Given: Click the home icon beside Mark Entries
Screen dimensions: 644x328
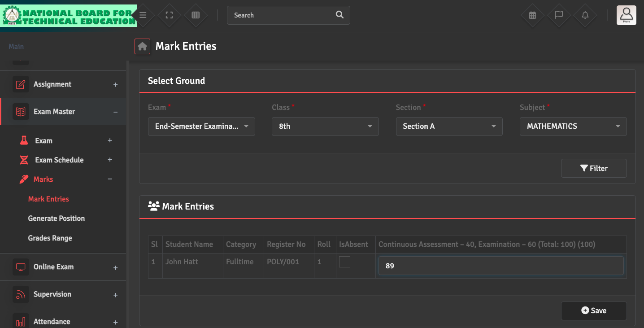Looking at the screenshot, I should tap(142, 46).
